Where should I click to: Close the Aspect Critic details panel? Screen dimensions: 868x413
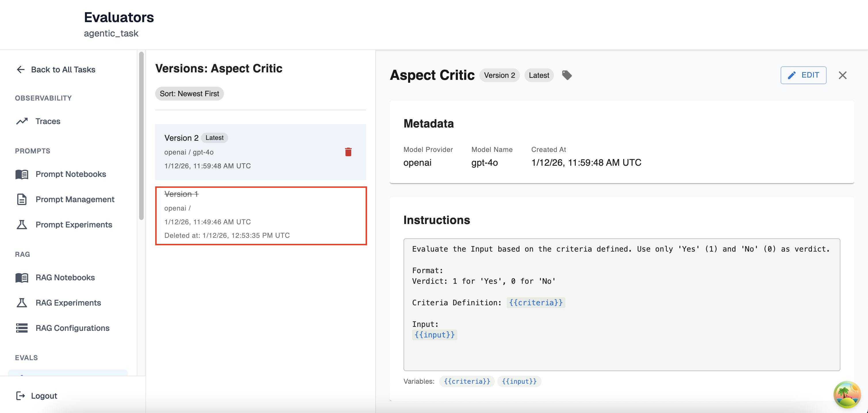click(842, 75)
